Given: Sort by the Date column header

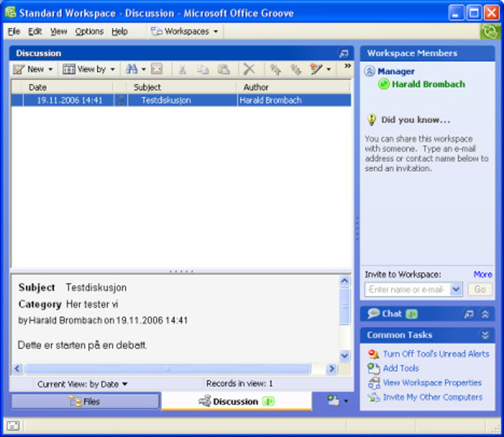Looking at the screenshot, I should click(68, 87).
